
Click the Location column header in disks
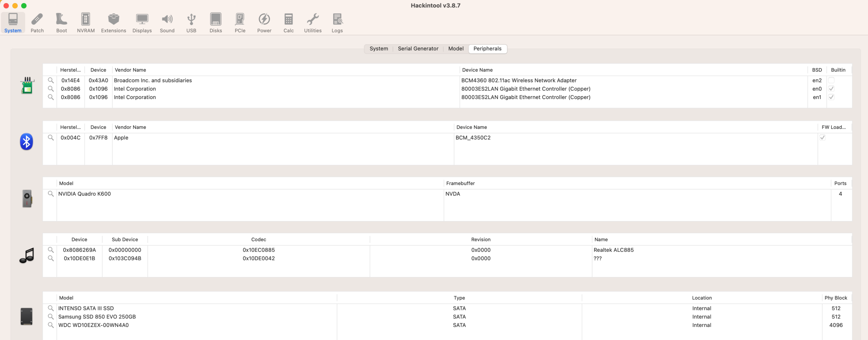coord(702,298)
